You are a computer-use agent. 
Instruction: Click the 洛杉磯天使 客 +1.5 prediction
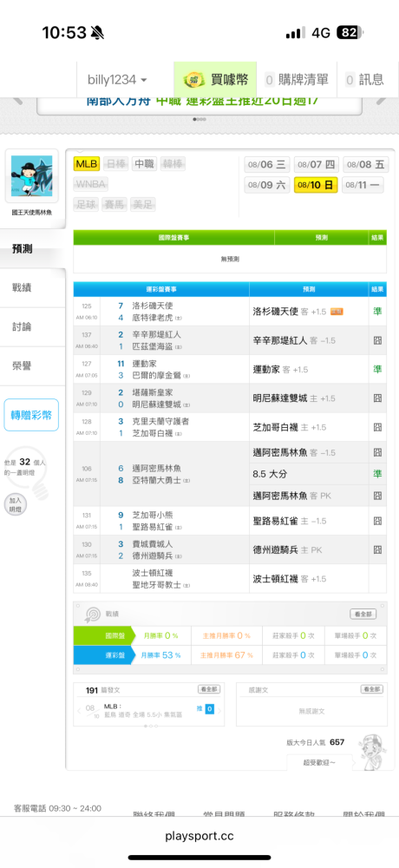click(290, 312)
